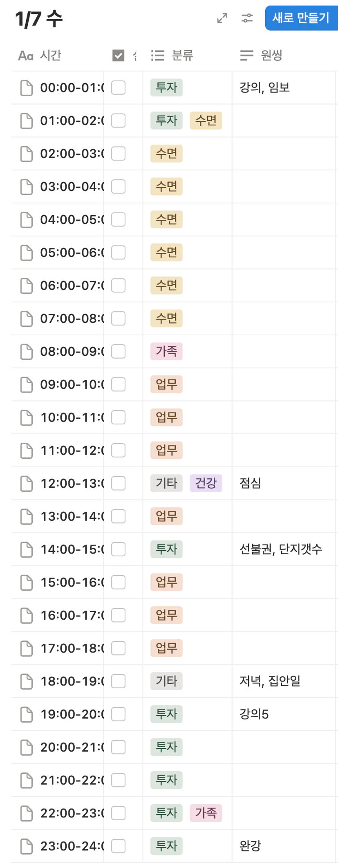The width and height of the screenshot is (338, 868).
Task: Click the list icon beside 분류 header
Action: 157,55
